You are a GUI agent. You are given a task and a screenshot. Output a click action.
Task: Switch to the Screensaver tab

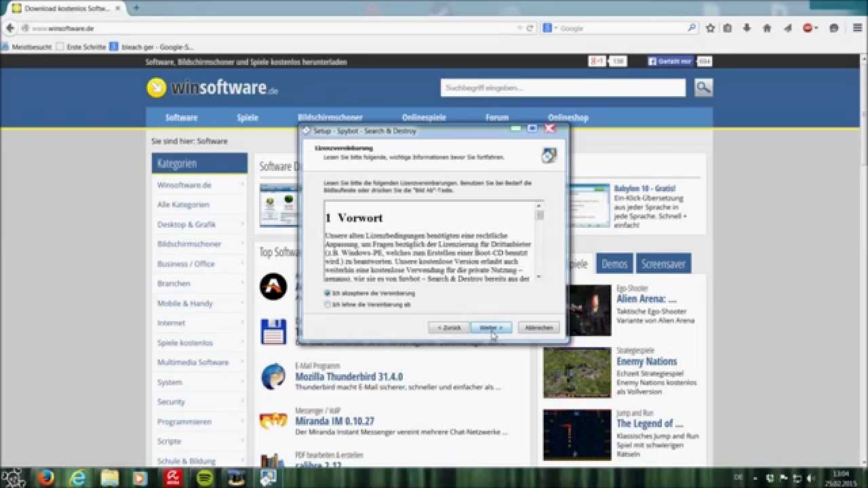663,264
